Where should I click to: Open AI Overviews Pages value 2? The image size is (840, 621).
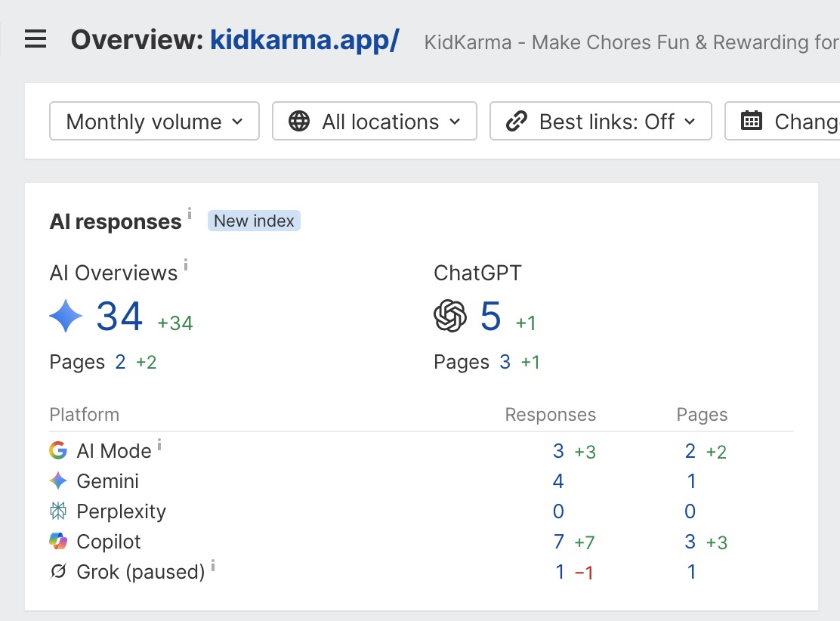click(x=120, y=362)
